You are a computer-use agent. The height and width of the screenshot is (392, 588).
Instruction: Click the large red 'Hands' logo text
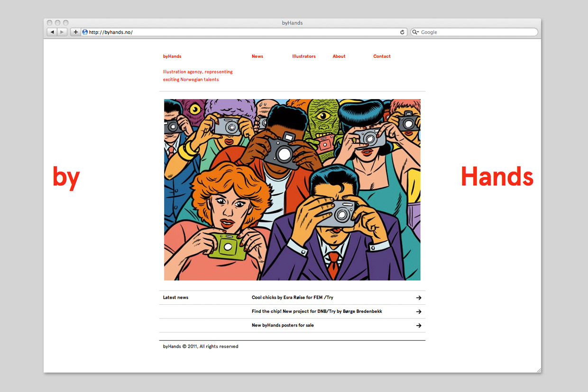tap(497, 176)
